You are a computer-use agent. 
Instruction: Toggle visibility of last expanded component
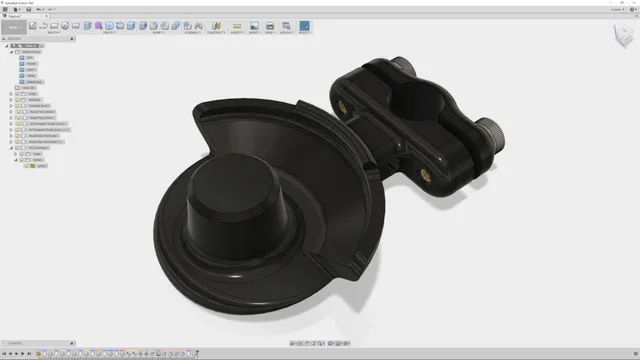pyautogui.click(x=18, y=148)
